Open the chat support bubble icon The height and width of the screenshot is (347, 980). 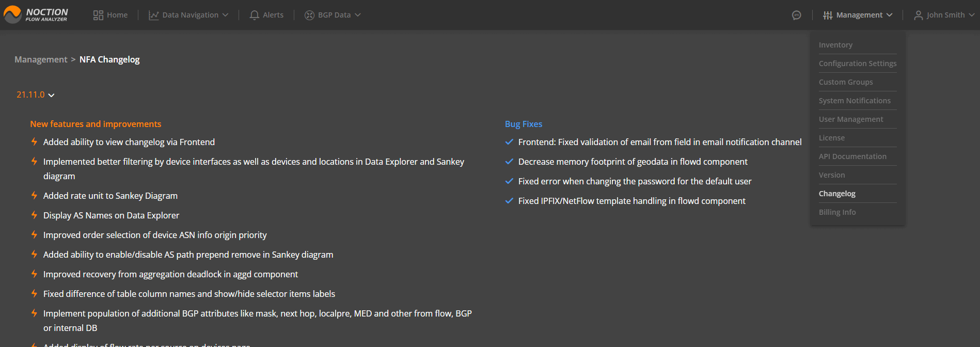pyautogui.click(x=797, y=15)
